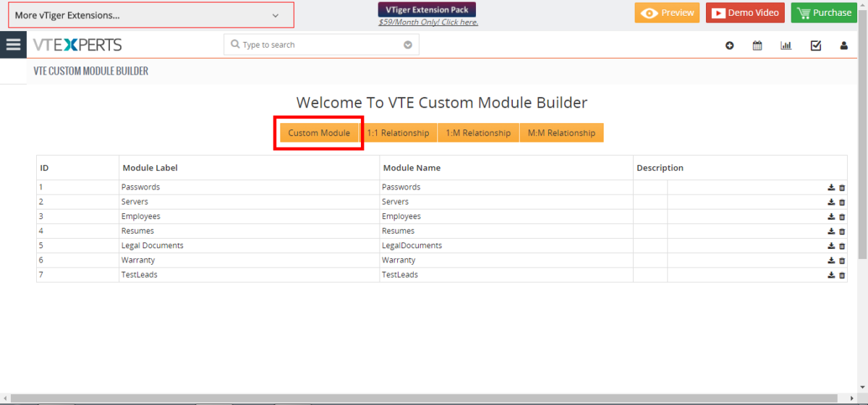Open the reports chart icon

point(786,46)
